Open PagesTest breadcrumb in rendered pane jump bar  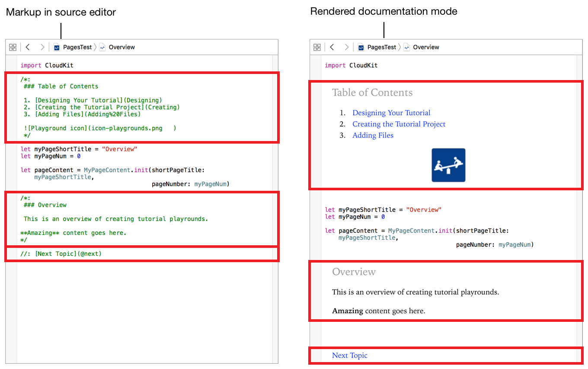coord(381,47)
